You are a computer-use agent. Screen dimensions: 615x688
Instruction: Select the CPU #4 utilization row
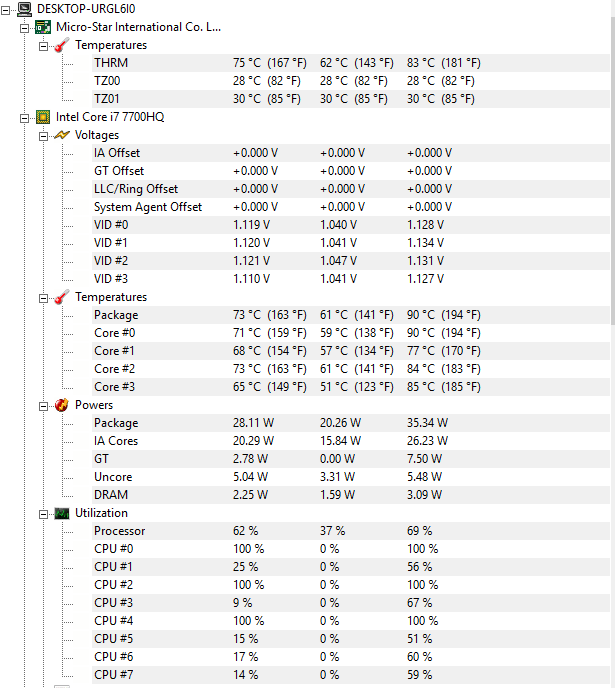pyautogui.click(x=113, y=621)
